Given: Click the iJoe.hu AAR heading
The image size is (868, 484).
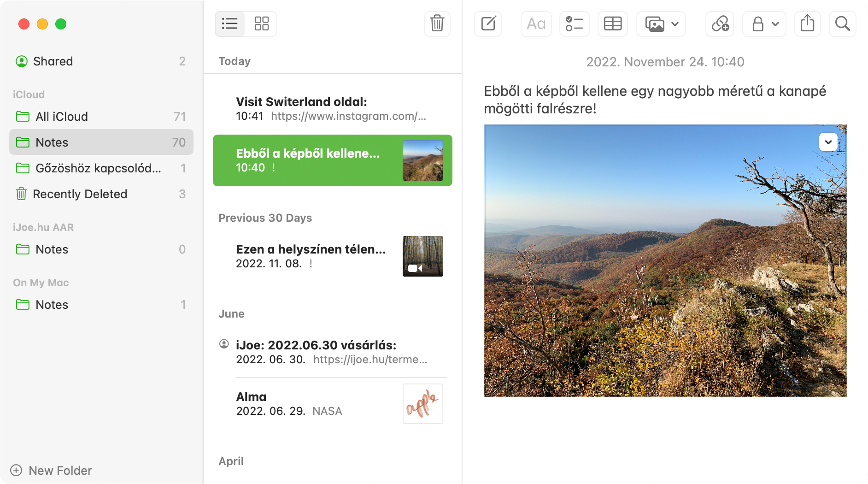Looking at the screenshot, I should [43, 227].
